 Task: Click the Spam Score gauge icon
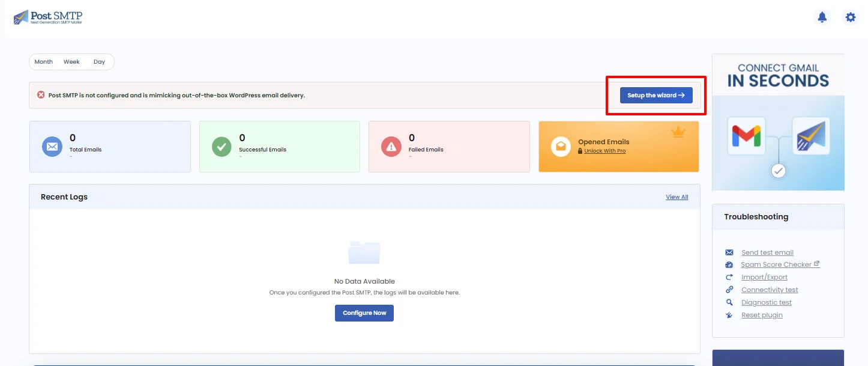pyautogui.click(x=729, y=265)
